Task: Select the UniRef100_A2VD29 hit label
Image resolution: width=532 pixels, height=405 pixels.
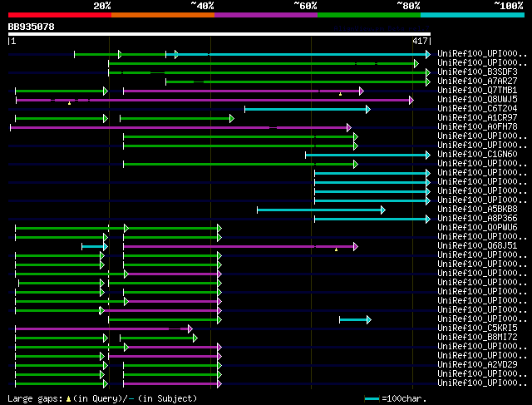Action: [x=477, y=365]
